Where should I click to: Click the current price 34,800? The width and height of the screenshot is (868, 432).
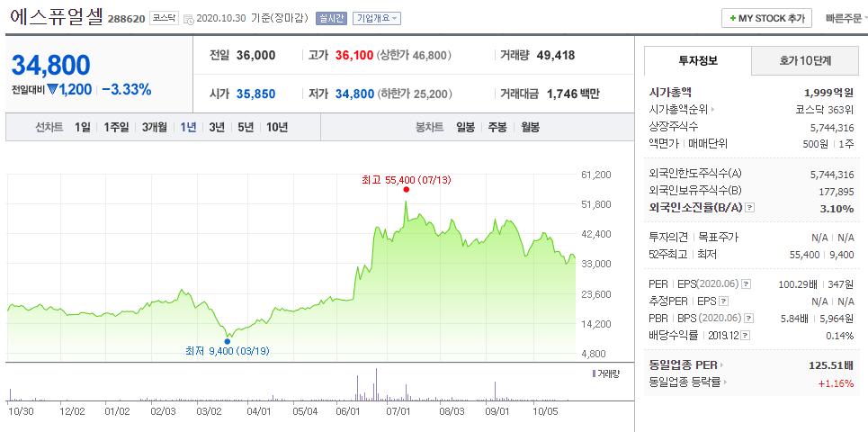[x=51, y=66]
